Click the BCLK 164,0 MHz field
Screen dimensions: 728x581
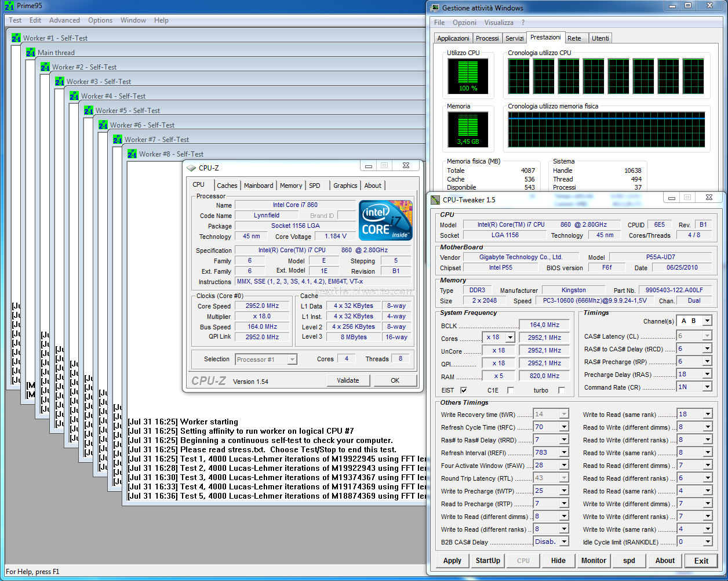545,325
